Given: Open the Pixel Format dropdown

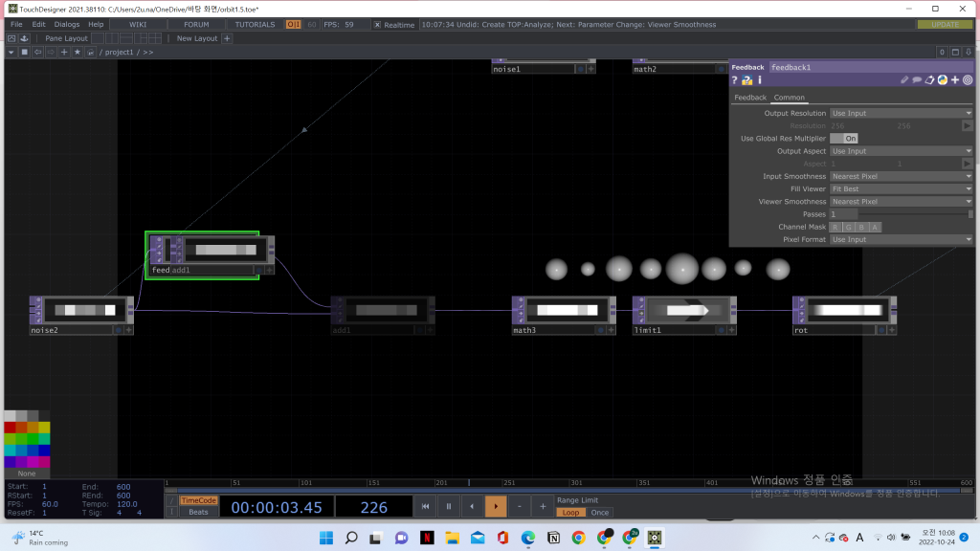Looking at the screenshot, I should [902, 239].
